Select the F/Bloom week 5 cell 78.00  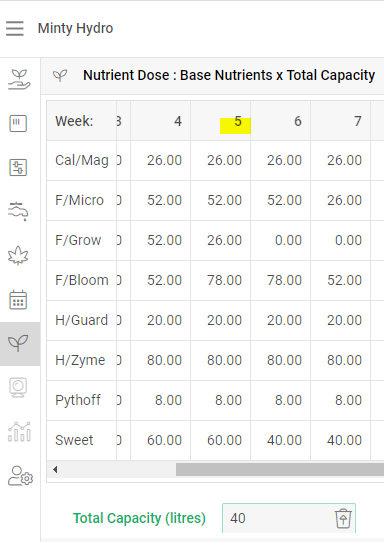pos(221,280)
